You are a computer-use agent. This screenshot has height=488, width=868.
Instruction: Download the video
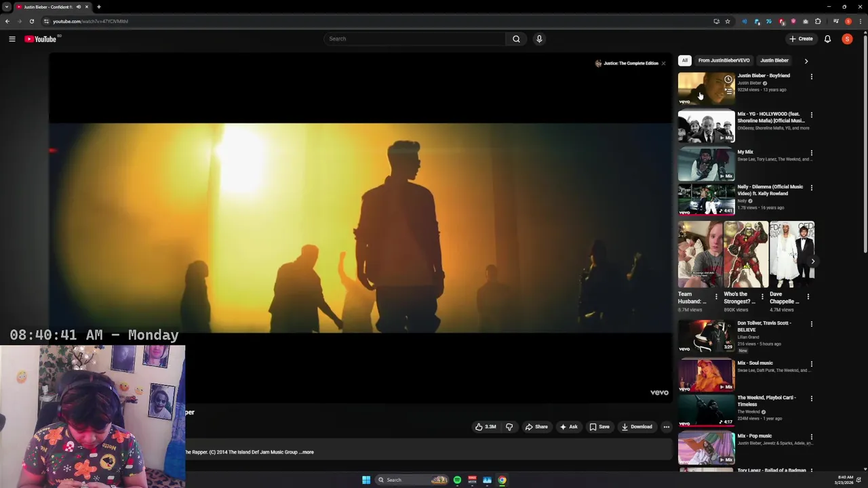[x=636, y=427]
